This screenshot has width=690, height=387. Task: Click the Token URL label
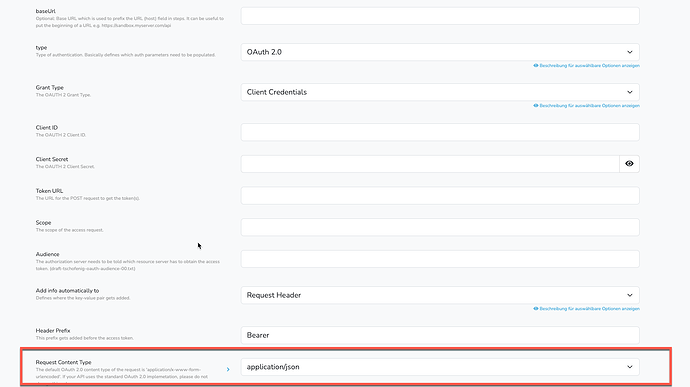click(x=49, y=191)
